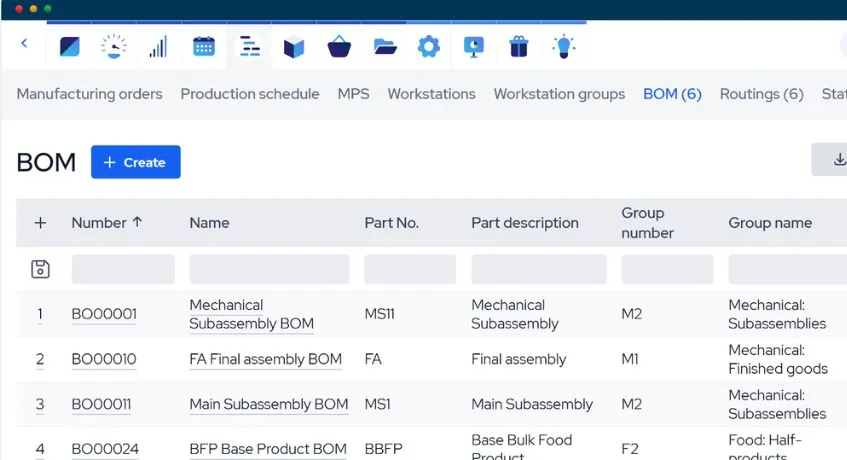Viewport: 847px width, 460px height.
Task: Open the dashboard gauge icon
Action: coord(114,47)
